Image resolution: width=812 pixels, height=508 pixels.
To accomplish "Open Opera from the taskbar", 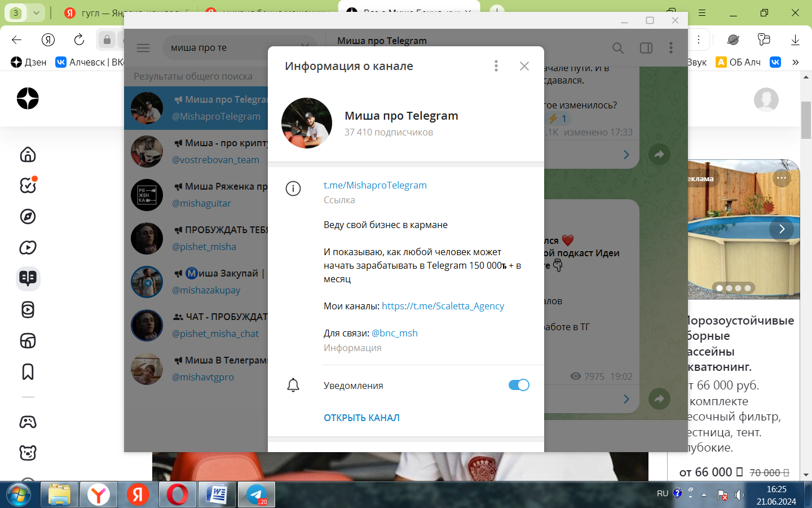I will 178,495.
